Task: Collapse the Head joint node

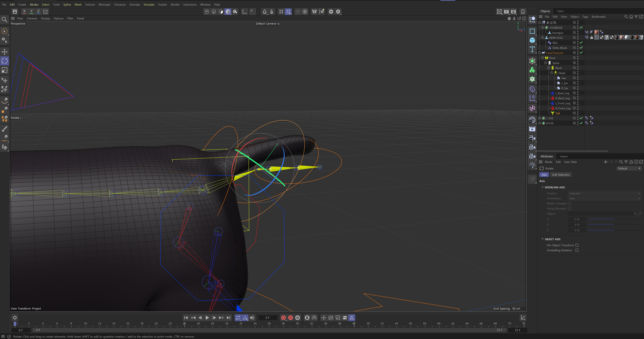Action: click(x=551, y=73)
